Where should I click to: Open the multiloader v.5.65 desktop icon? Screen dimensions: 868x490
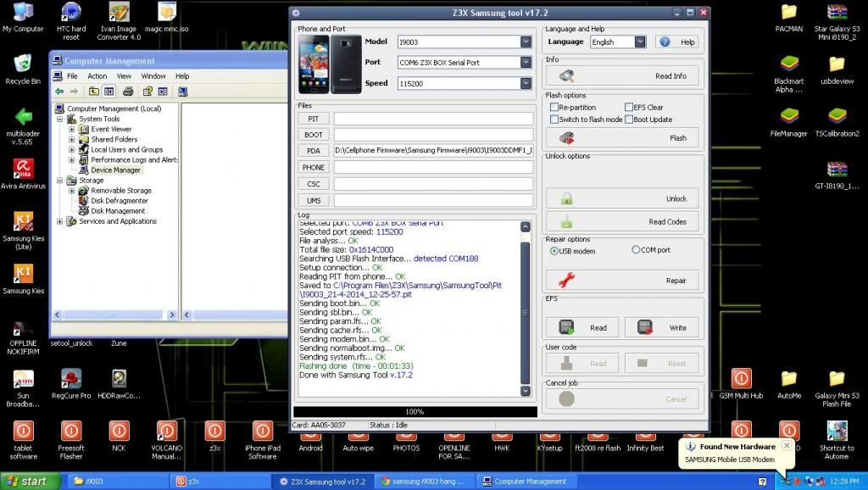[x=23, y=116]
